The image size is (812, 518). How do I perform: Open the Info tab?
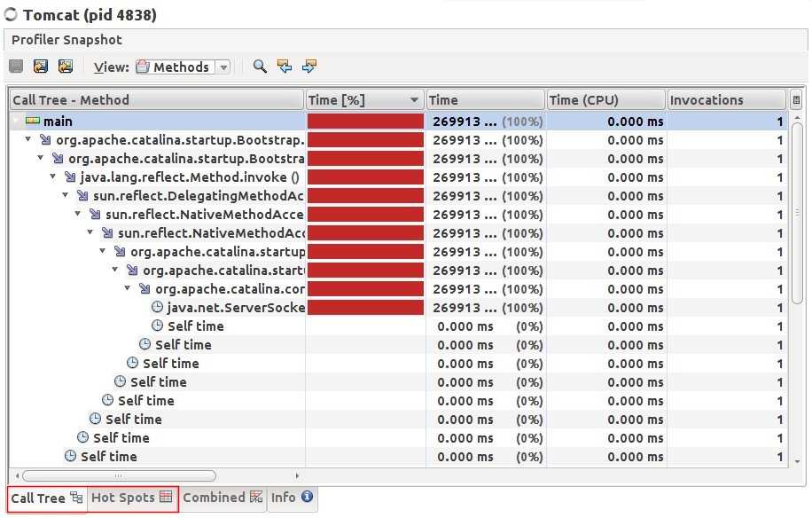(x=292, y=498)
